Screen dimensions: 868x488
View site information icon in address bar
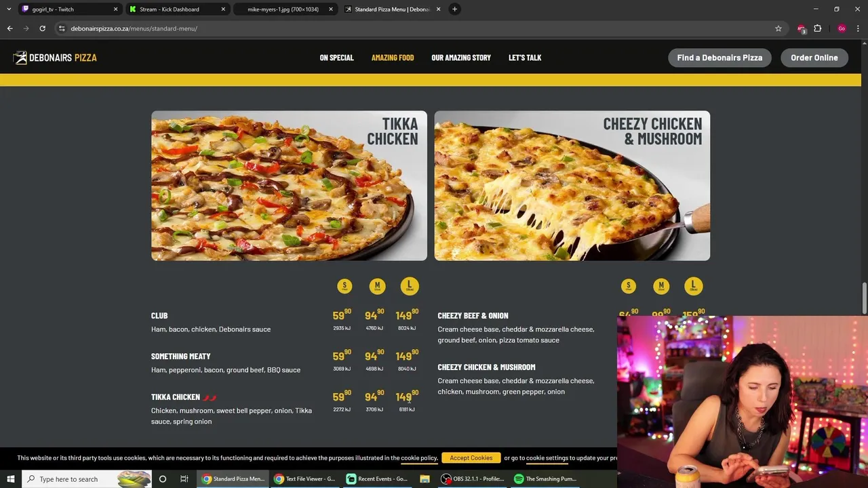(62, 28)
